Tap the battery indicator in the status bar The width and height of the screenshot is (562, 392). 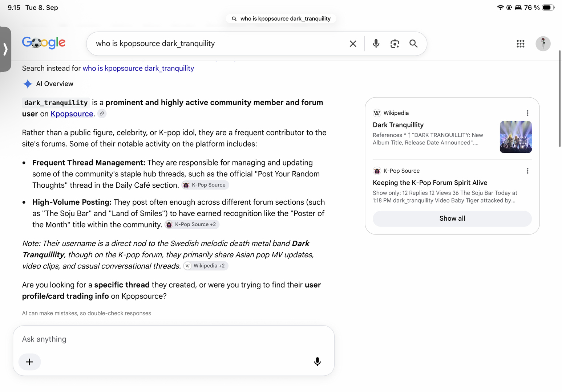(548, 8)
